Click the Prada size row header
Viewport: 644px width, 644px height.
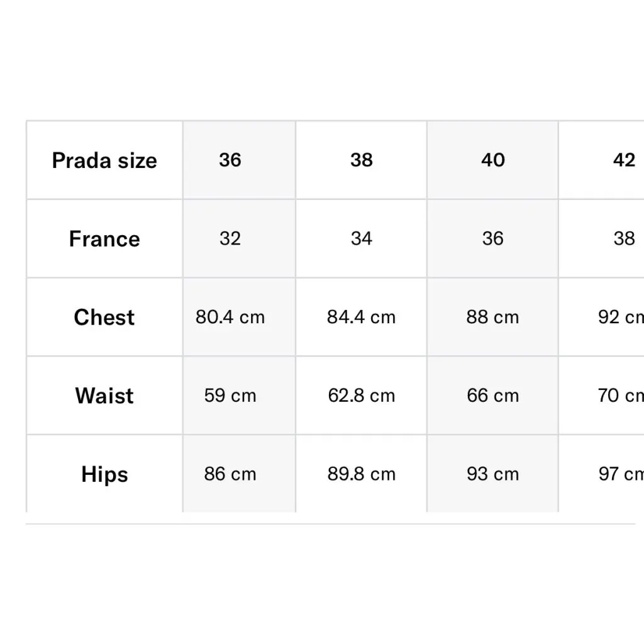pos(104,160)
